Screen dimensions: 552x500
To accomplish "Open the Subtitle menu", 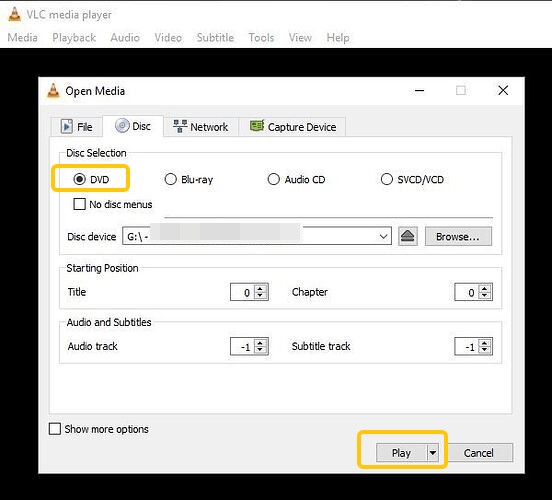I will 215,37.
